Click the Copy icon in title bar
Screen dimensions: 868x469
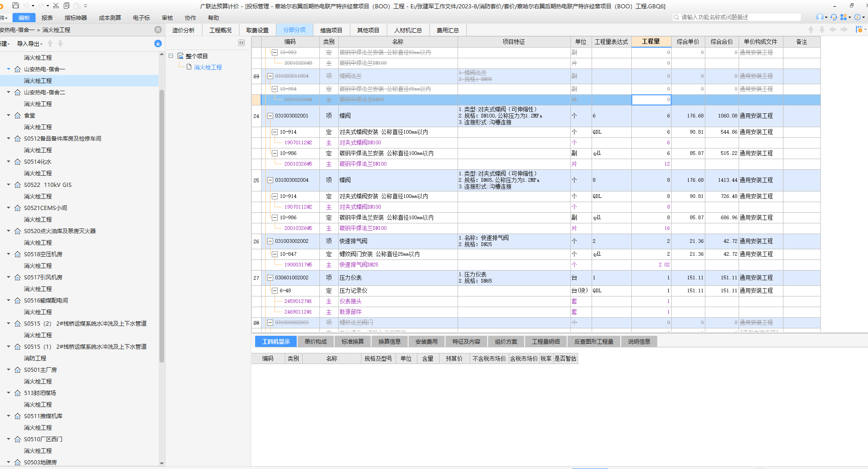[x=67, y=6]
